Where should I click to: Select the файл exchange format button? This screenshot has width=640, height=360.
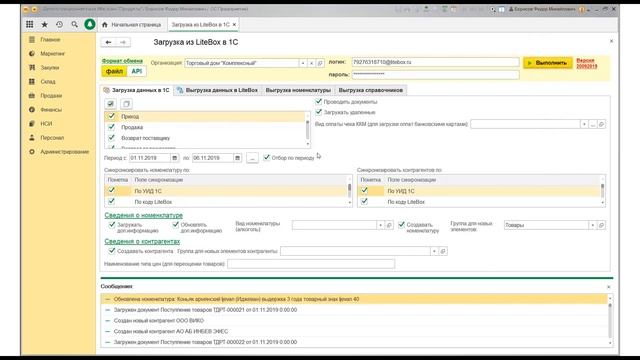click(114, 71)
